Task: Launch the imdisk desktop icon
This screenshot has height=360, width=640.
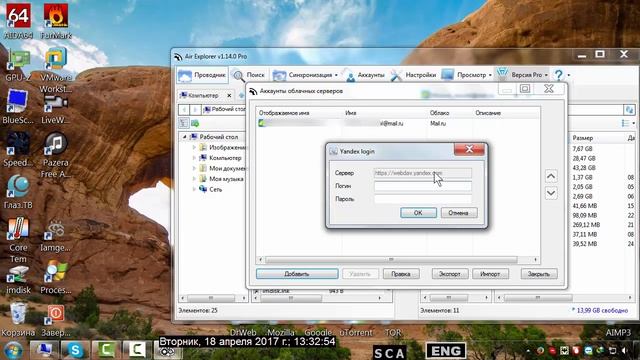Action: pos(18,280)
